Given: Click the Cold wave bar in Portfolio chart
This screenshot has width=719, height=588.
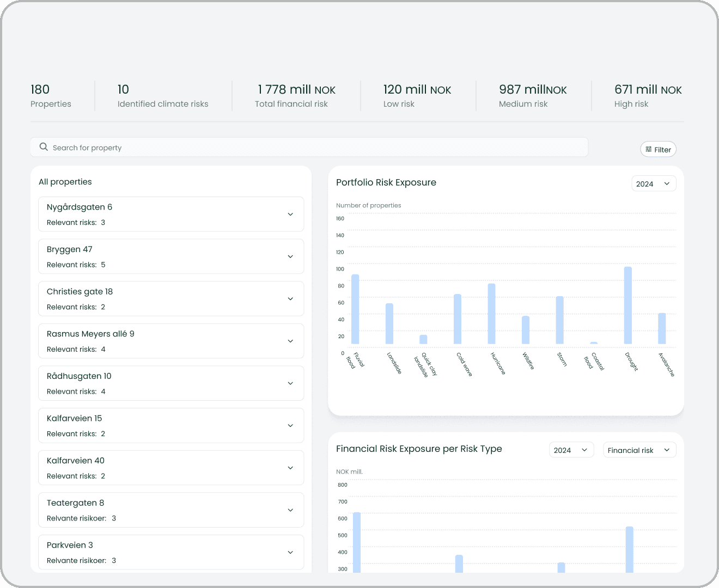Looking at the screenshot, I should [x=458, y=319].
